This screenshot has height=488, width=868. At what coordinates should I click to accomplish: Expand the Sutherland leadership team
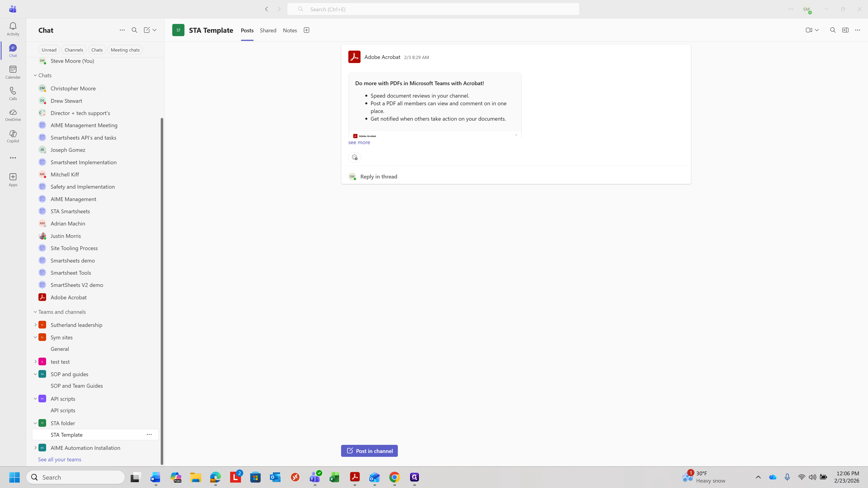[35, 325]
